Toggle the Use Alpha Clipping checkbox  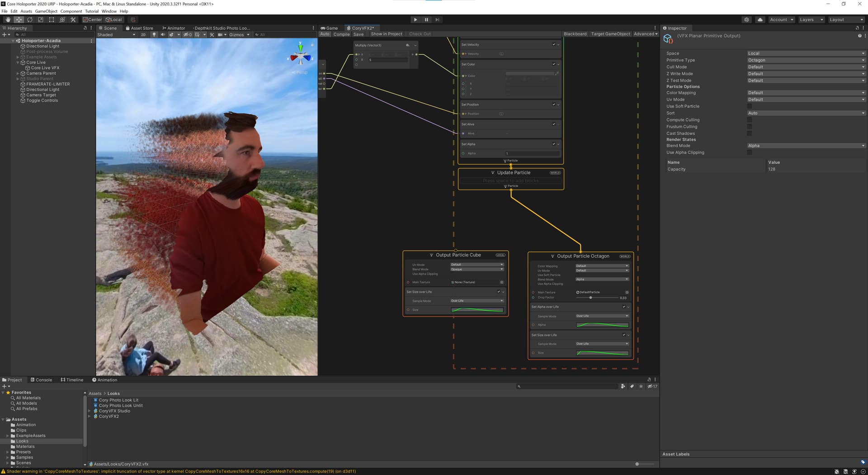[749, 152]
